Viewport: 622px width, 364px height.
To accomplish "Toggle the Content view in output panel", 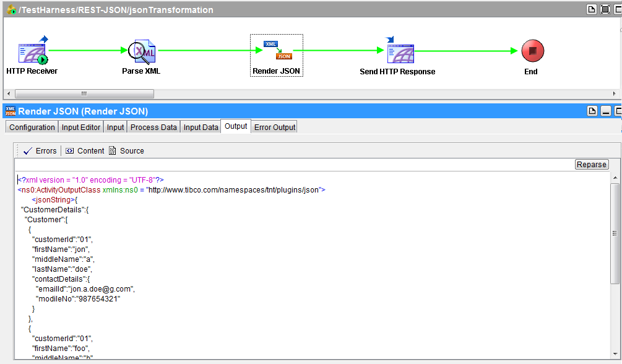I will (x=84, y=150).
